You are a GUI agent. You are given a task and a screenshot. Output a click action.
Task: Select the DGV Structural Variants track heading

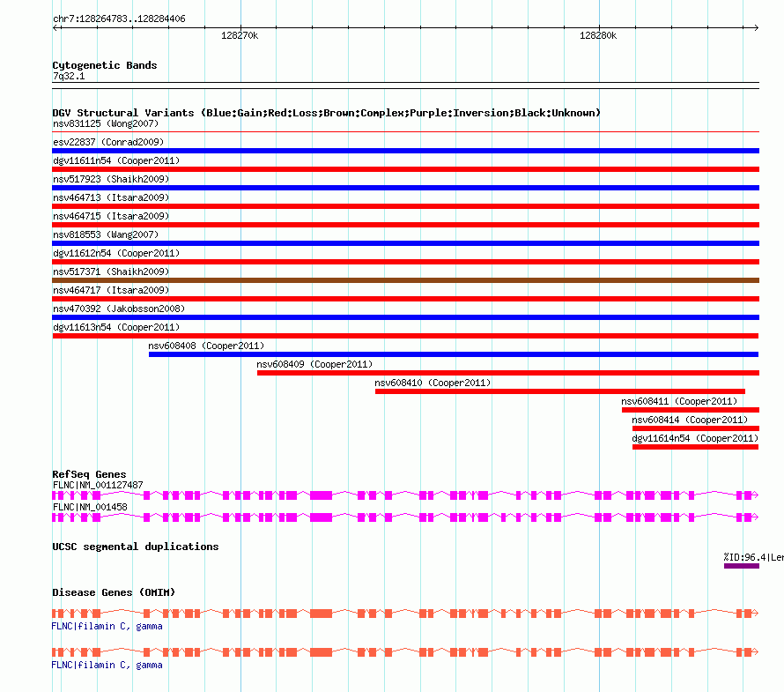pyautogui.click(x=327, y=113)
